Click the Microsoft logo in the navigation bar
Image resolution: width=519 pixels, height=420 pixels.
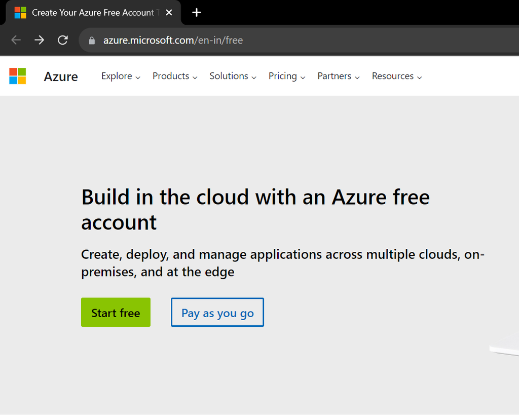point(17,75)
